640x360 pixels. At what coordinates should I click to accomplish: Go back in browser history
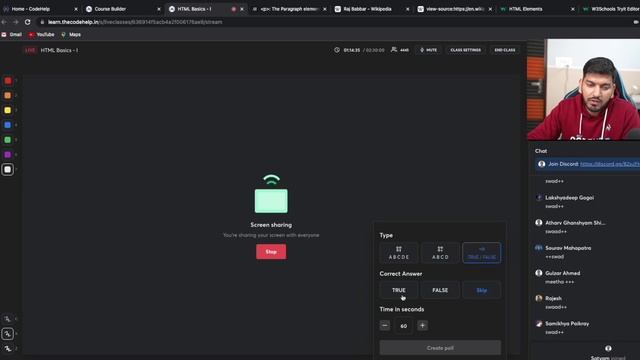4,22
